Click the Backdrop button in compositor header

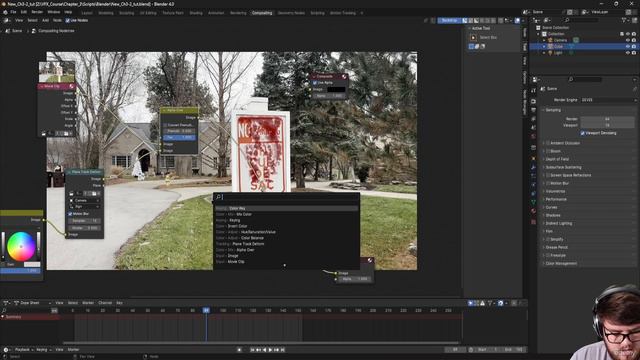click(x=449, y=20)
